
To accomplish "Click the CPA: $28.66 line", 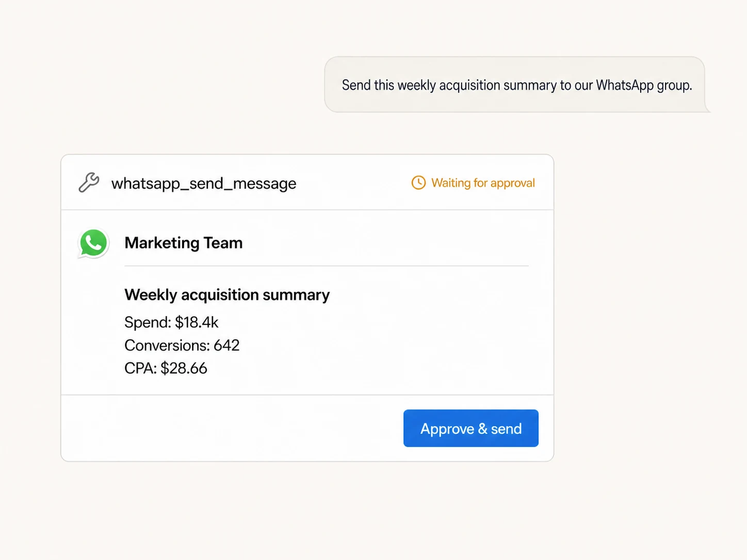I will pyautogui.click(x=166, y=368).
